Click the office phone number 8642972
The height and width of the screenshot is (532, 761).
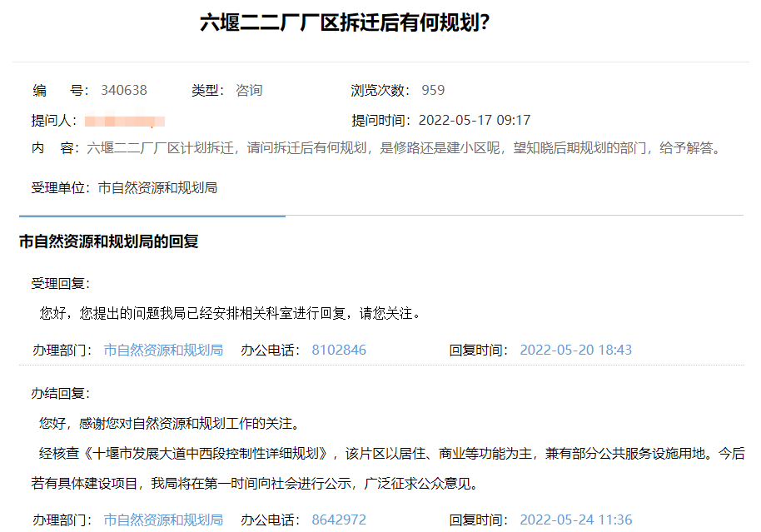(339, 520)
